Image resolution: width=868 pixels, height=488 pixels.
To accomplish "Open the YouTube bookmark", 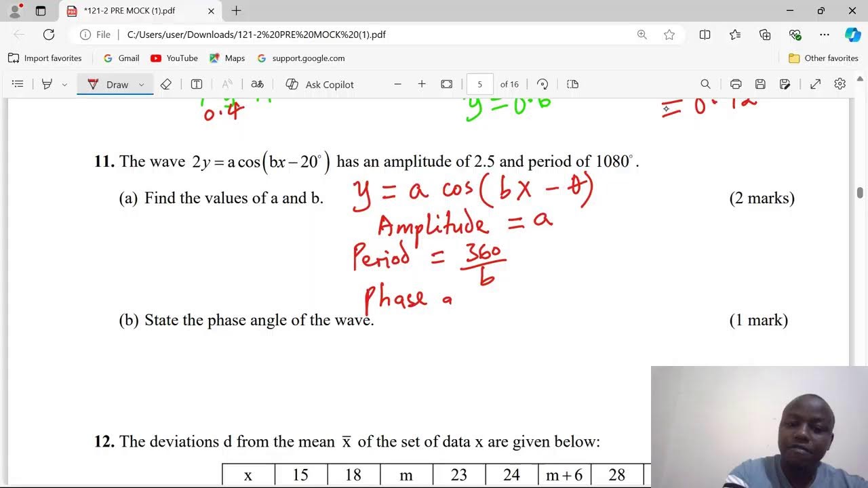I will (174, 58).
